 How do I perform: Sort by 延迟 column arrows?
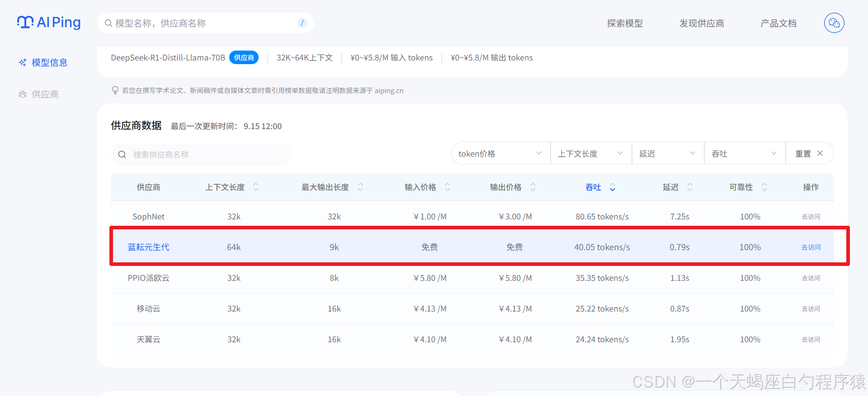tap(690, 187)
